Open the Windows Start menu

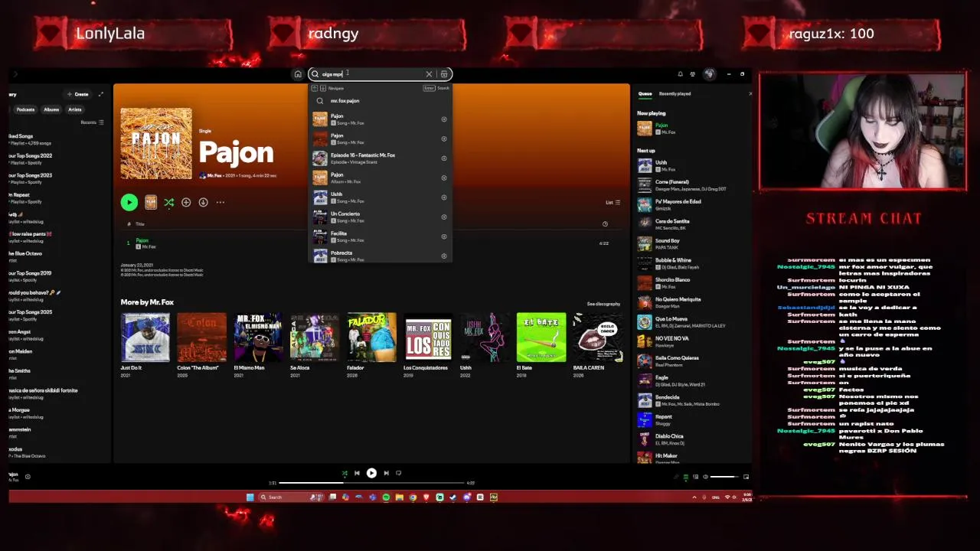pos(250,497)
